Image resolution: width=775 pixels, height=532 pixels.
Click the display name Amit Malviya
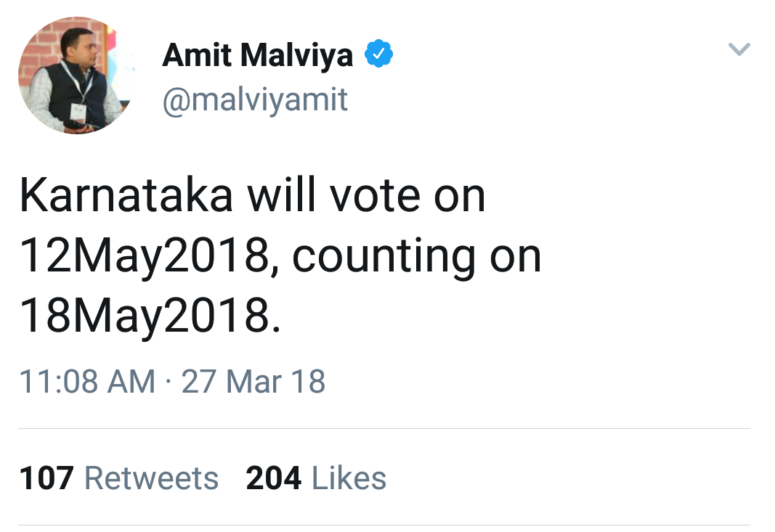coord(257,55)
